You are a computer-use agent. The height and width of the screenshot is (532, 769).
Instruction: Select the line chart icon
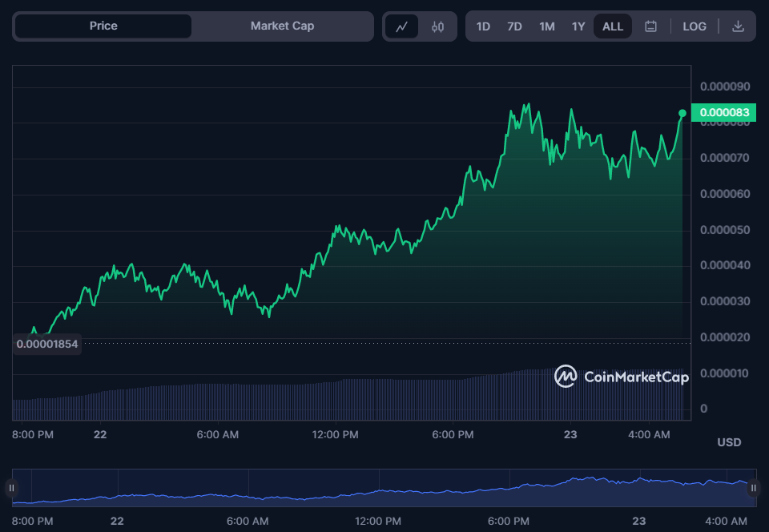point(402,26)
